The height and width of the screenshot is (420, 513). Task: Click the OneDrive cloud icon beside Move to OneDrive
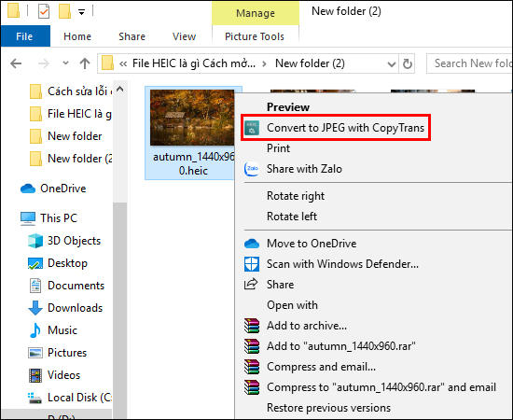(x=252, y=244)
